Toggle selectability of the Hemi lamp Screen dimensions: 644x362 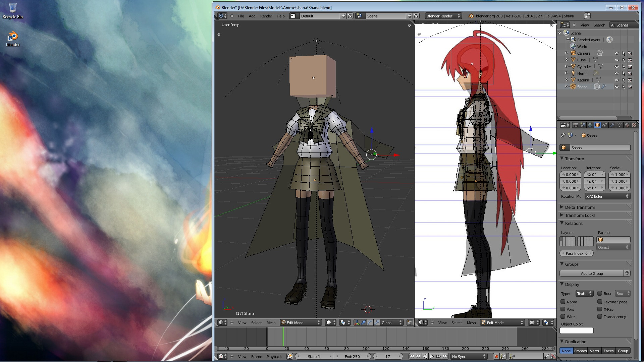point(624,73)
